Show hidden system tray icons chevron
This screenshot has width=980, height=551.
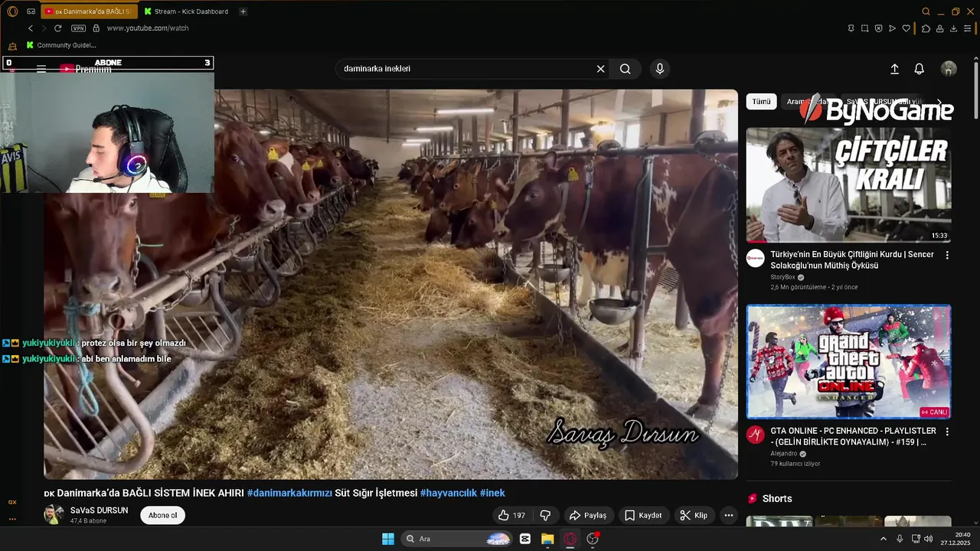pos(884,539)
